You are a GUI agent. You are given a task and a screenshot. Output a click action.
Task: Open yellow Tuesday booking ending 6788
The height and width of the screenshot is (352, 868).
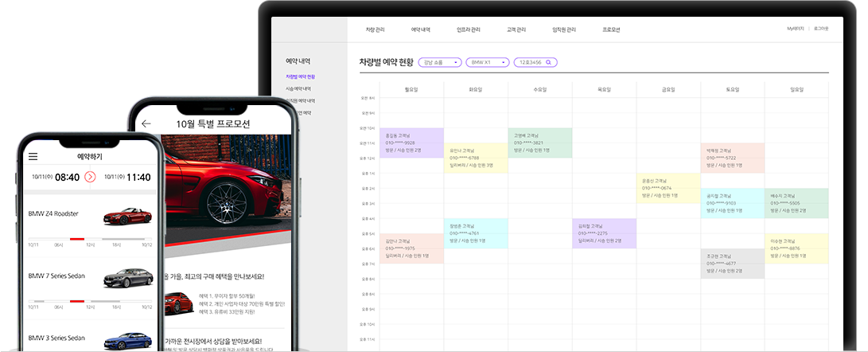tap(476, 158)
